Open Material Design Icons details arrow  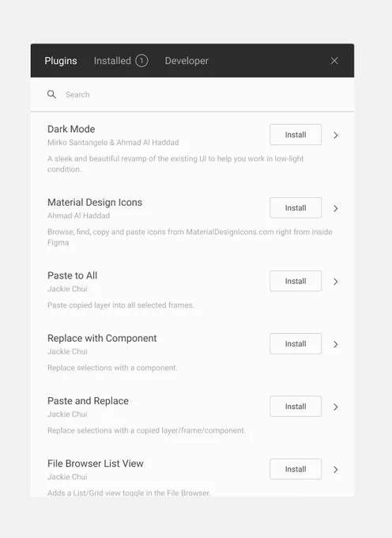tap(336, 208)
